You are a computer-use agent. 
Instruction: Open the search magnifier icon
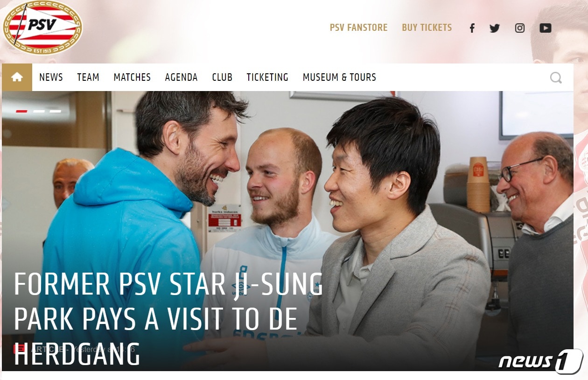[x=556, y=77]
